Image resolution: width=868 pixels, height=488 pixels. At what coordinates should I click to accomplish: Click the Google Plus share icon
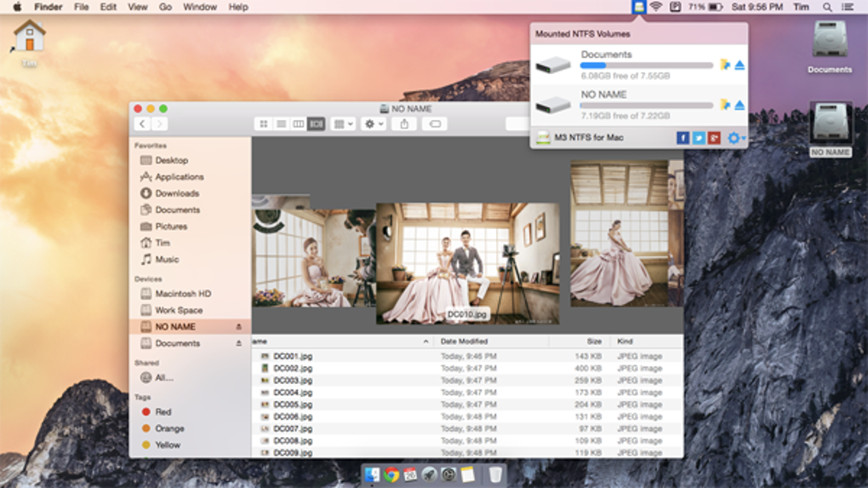[x=714, y=138]
